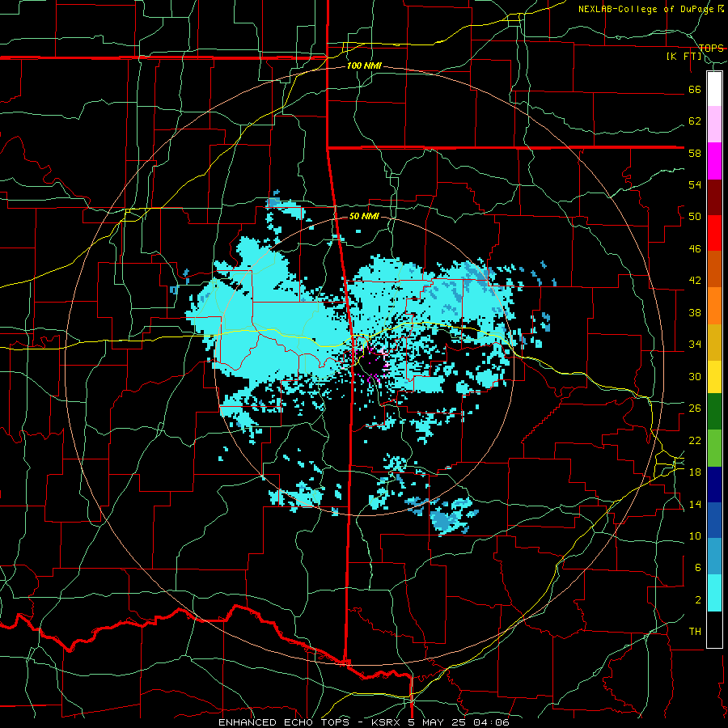Image resolution: width=728 pixels, height=728 pixels.
Task: Click the '66' legend value
Action: (695, 89)
